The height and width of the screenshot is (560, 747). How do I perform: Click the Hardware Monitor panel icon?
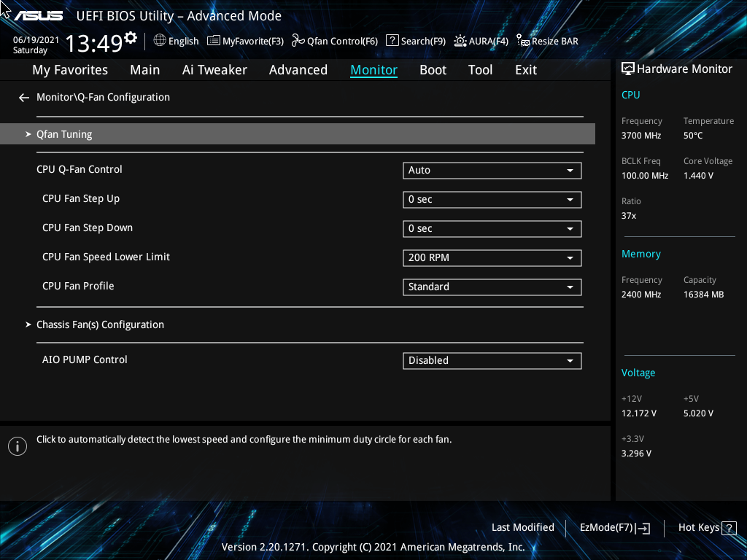point(628,68)
